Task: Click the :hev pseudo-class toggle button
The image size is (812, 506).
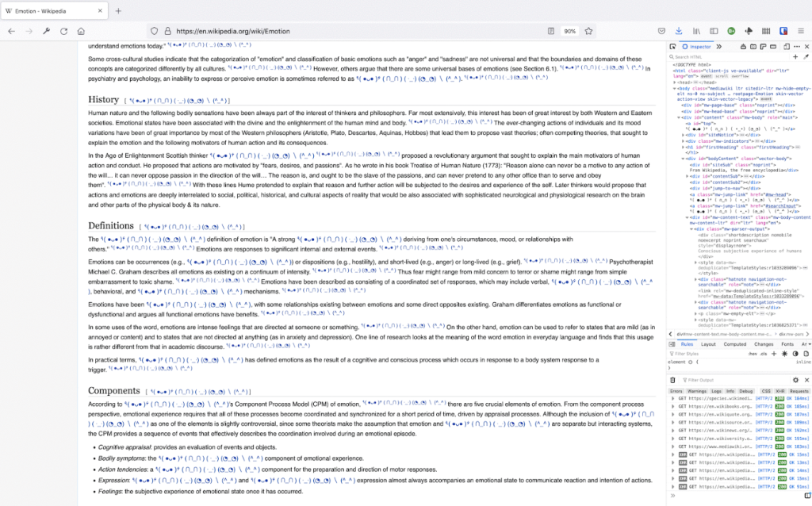Action: pyautogui.click(x=752, y=354)
